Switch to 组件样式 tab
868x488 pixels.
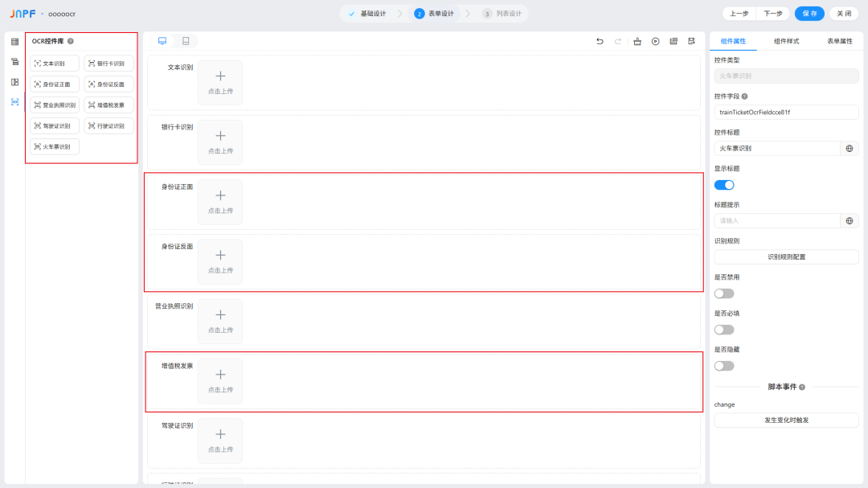coord(786,41)
